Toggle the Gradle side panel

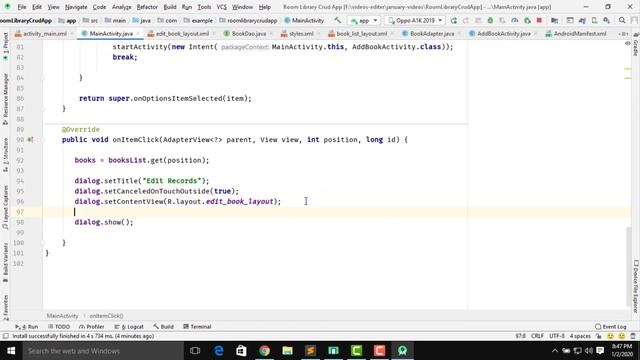tap(636, 44)
